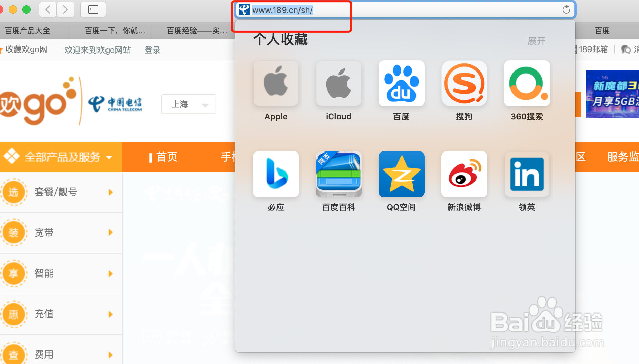The width and height of the screenshot is (639, 364).
Task: Click the China Telecom favicon in address bar
Action: (x=244, y=9)
